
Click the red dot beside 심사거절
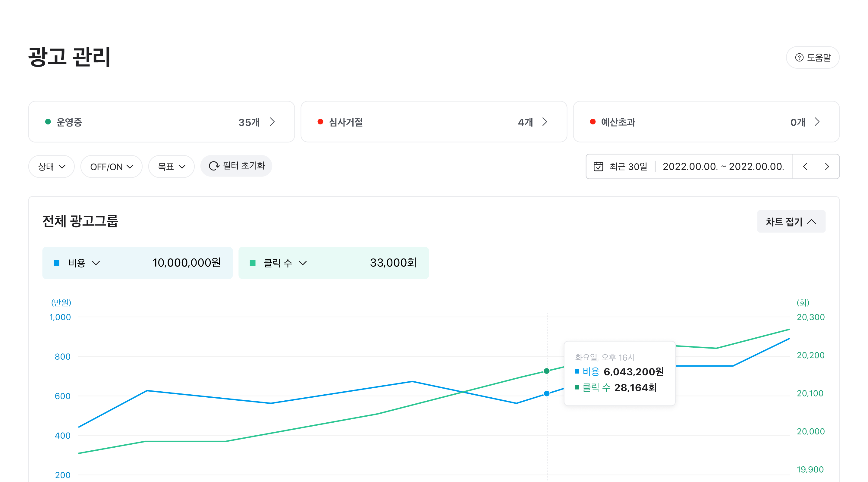point(320,122)
